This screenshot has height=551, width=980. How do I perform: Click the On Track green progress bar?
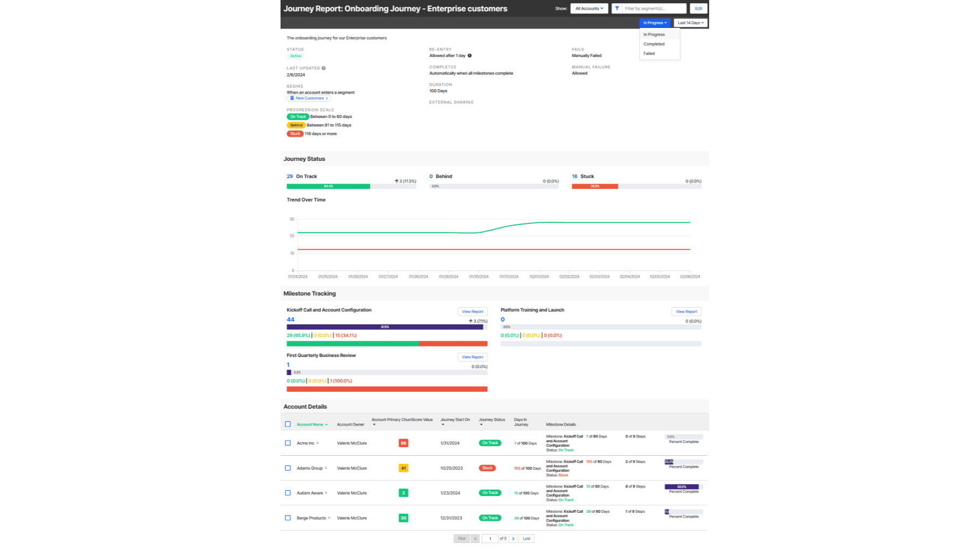pos(328,186)
